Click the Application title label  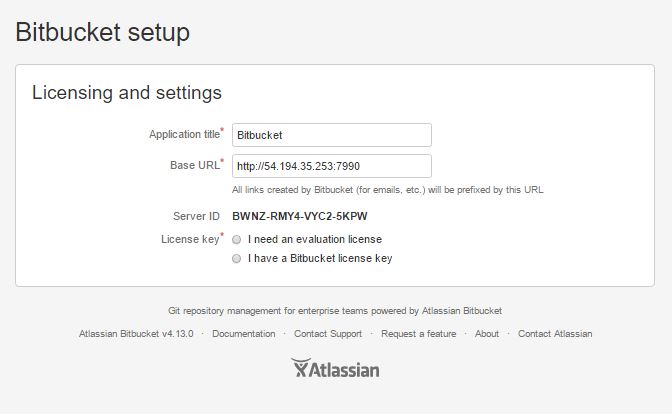pos(184,134)
